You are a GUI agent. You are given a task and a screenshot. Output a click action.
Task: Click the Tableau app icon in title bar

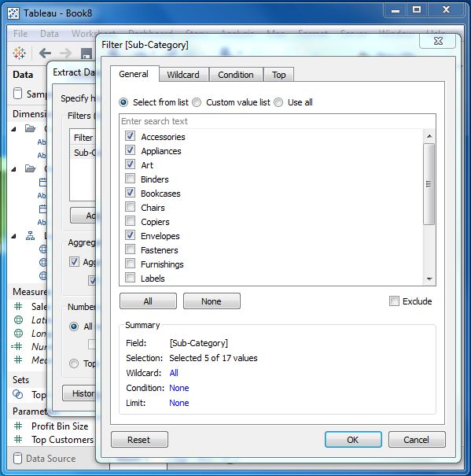pyautogui.click(x=13, y=13)
